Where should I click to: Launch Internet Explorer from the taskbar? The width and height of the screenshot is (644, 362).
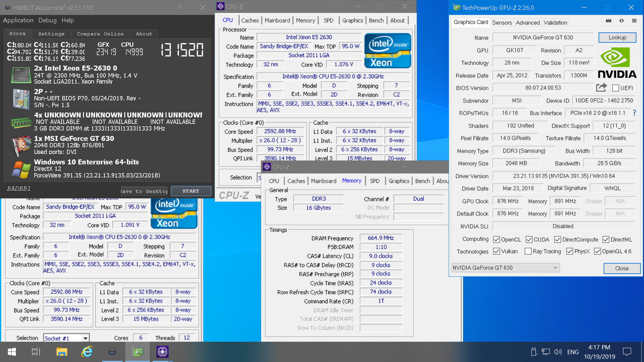(87, 352)
